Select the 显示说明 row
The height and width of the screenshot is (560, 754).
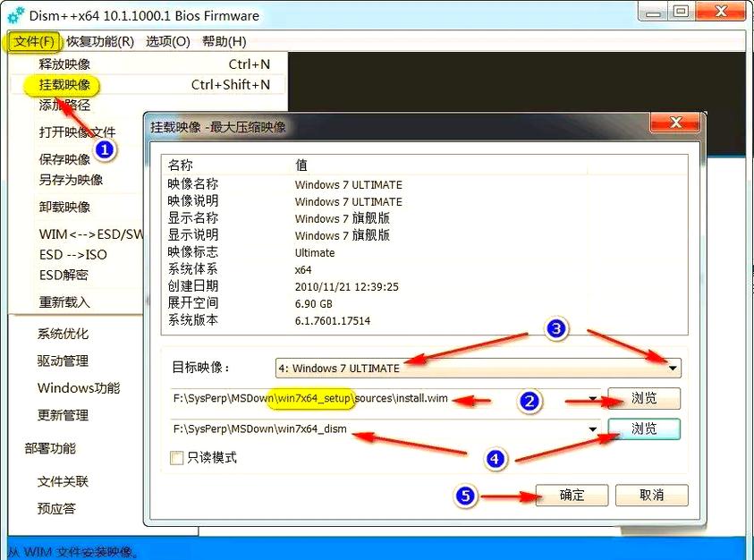[425, 236]
